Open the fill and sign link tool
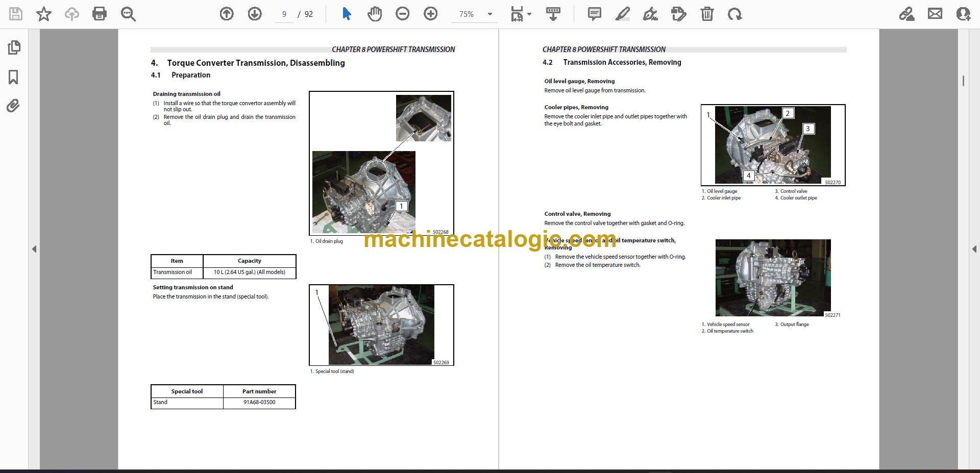Viewport: 980px width, 473px height. tap(907, 14)
